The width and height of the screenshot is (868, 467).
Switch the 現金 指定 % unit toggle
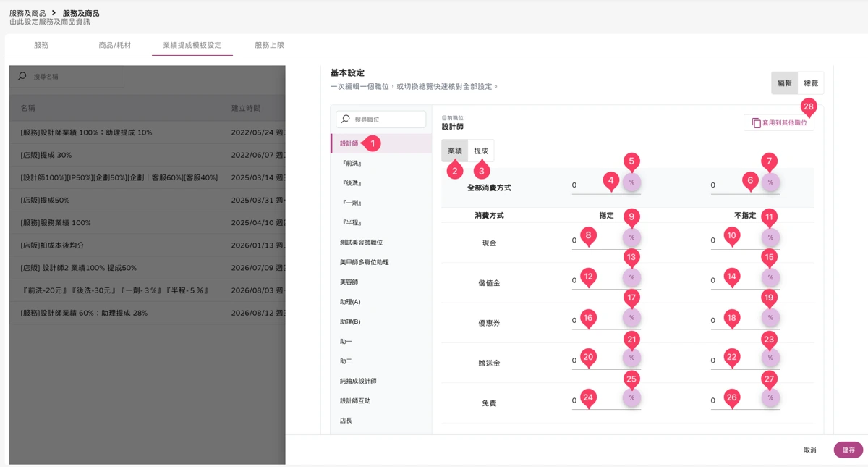(631, 237)
